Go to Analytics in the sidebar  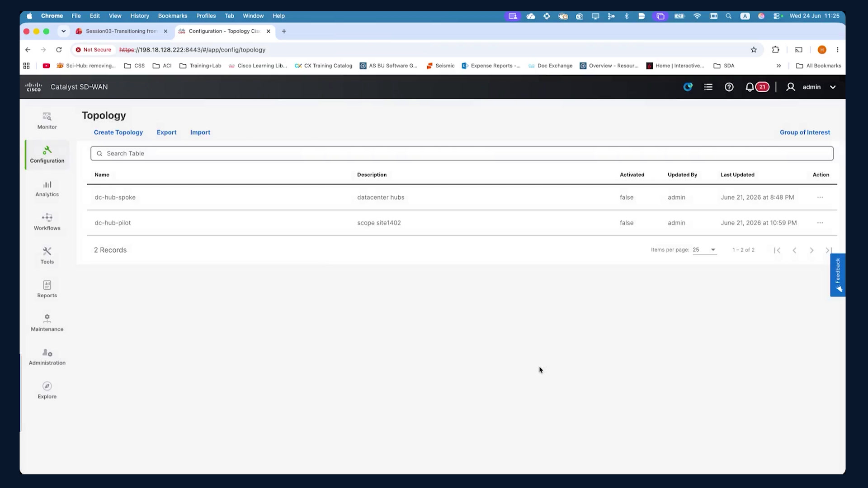tap(47, 188)
